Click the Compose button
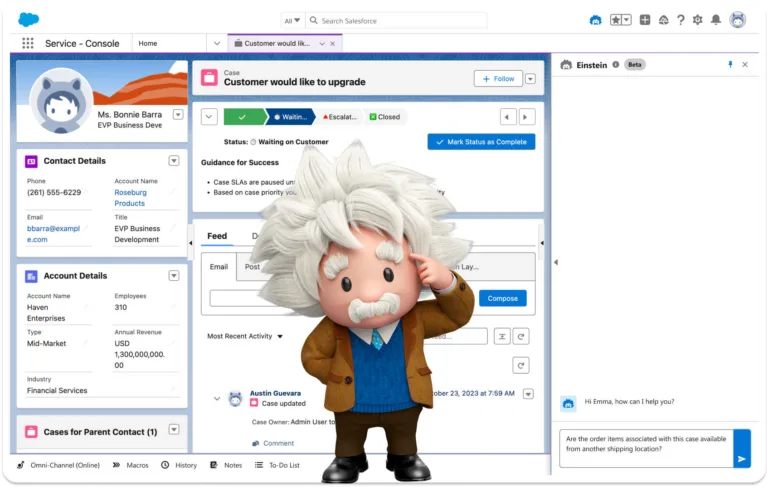The height and width of the screenshot is (487, 768). (x=503, y=298)
